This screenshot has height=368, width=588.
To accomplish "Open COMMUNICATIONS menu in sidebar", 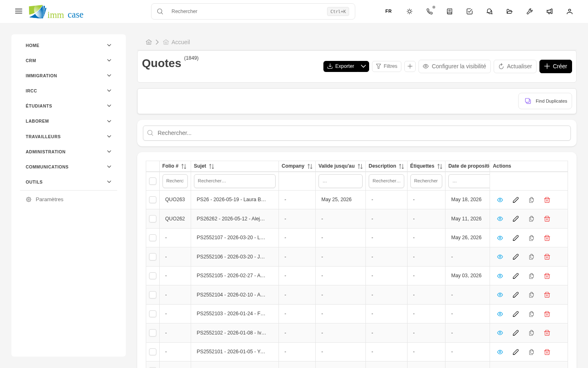I will coord(69,167).
